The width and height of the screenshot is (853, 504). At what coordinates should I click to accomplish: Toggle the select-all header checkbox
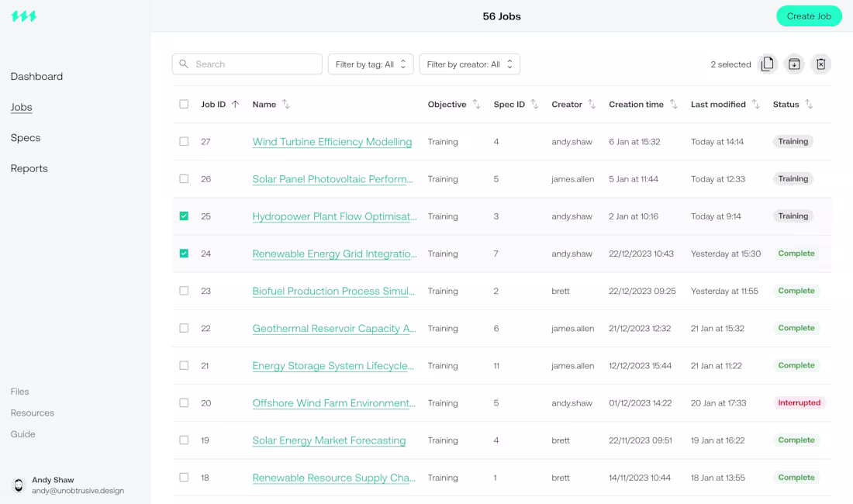tap(184, 105)
